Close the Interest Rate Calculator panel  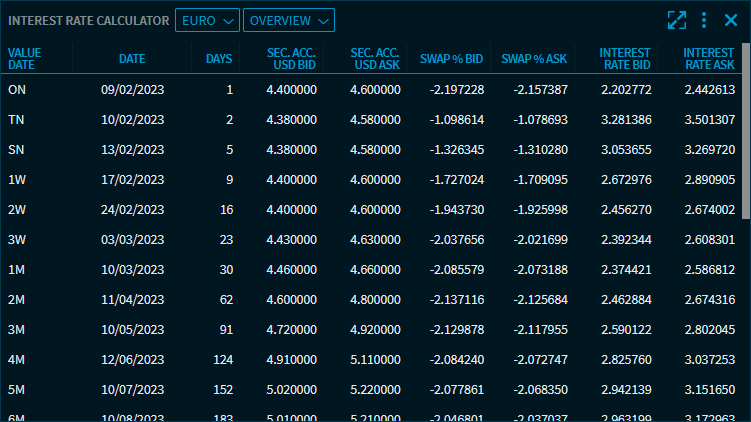click(730, 20)
